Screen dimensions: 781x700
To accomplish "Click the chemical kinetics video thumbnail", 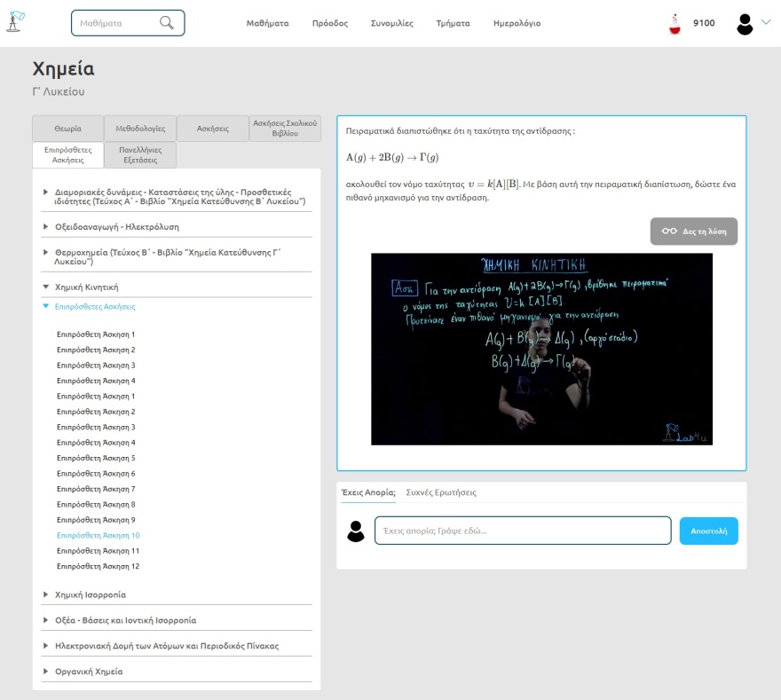I will 541,349.
